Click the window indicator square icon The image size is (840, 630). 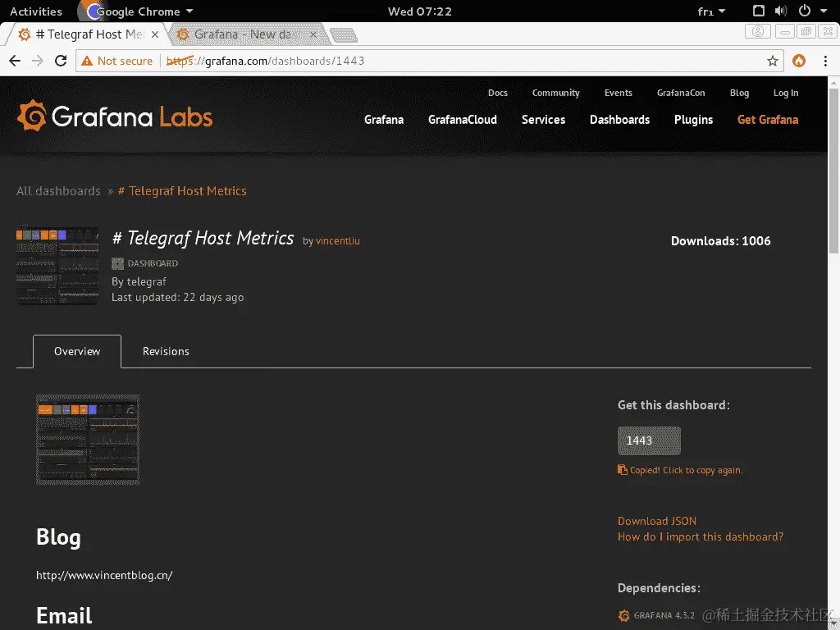(758, 11)
